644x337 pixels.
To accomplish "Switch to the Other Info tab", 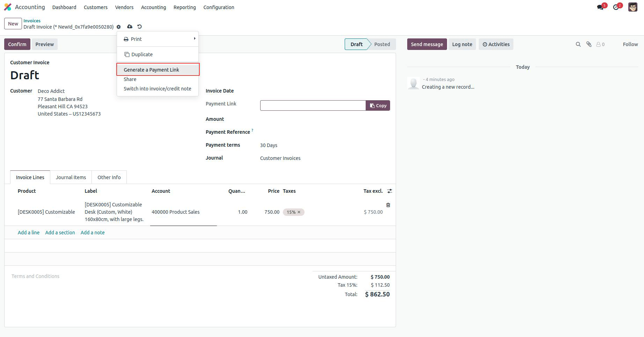I will point(109,177).
